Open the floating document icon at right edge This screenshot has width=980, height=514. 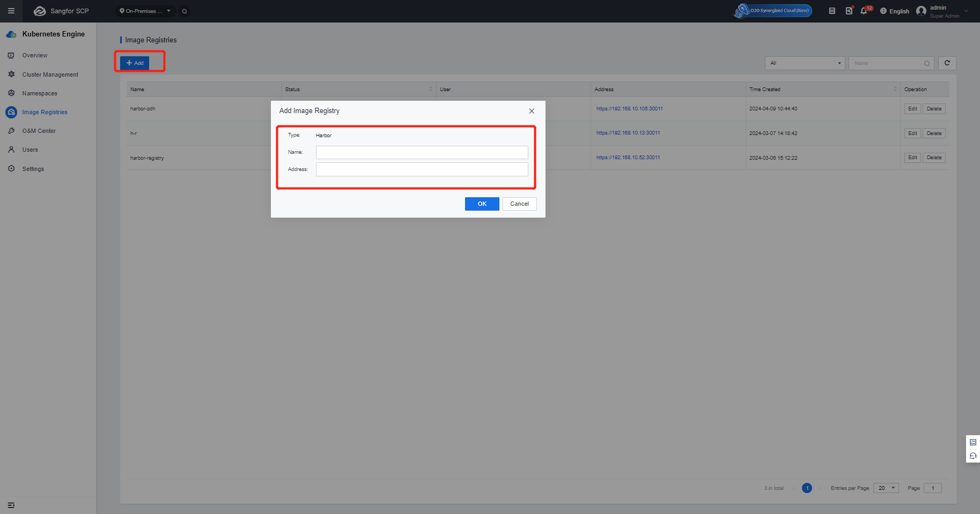click(x=973, y=442)
